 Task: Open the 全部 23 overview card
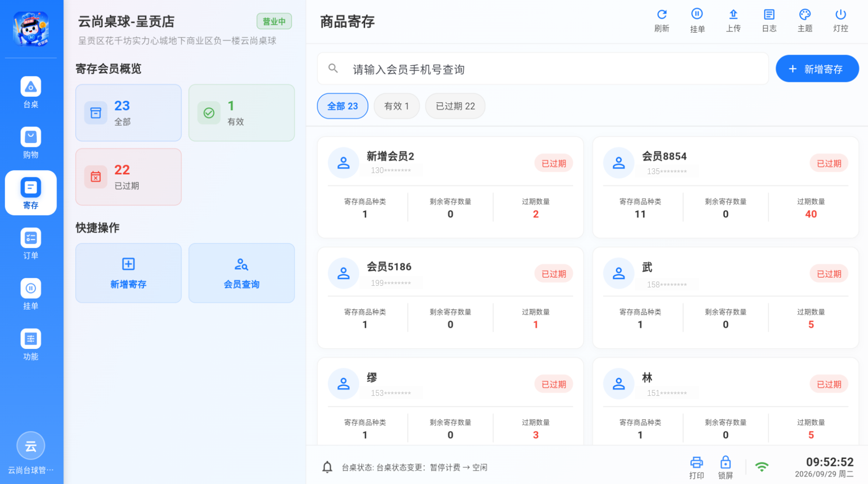[x=128, y=113]
